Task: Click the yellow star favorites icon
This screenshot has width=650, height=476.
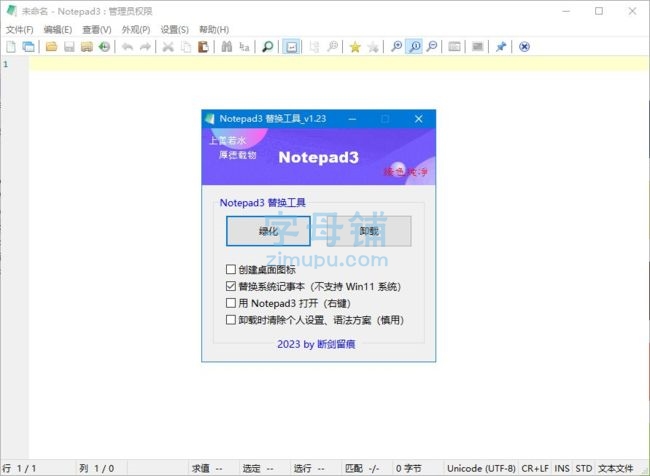Action: tap(355, 47)
